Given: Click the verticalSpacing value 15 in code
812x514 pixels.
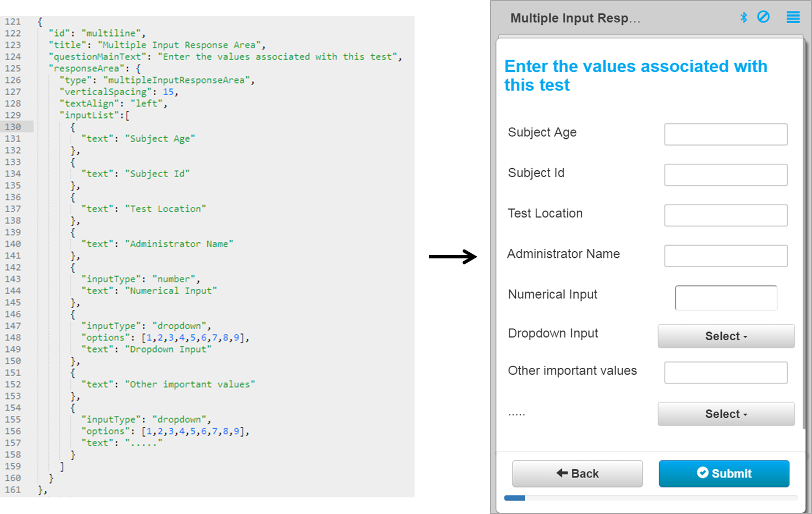Looking at the screenshot, I should [168, 92].
